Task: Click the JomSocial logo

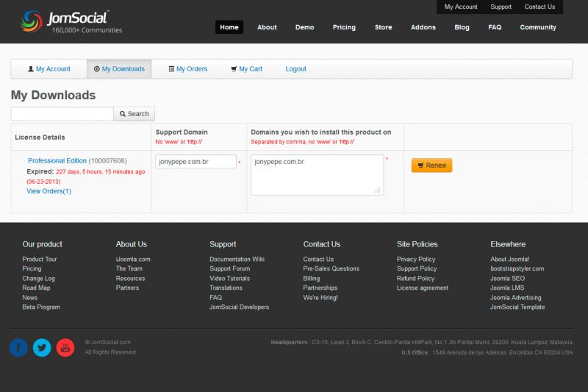Action: coord(71,21)
